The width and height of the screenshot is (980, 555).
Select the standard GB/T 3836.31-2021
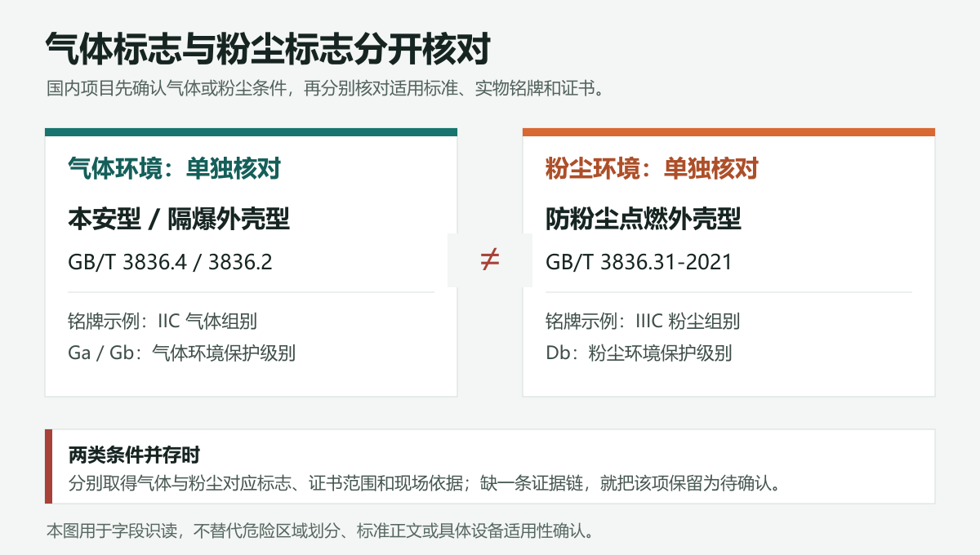639,262
